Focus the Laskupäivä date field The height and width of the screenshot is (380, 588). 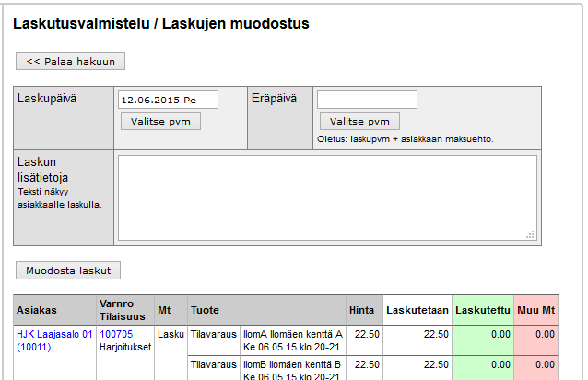tap(168, 100)
